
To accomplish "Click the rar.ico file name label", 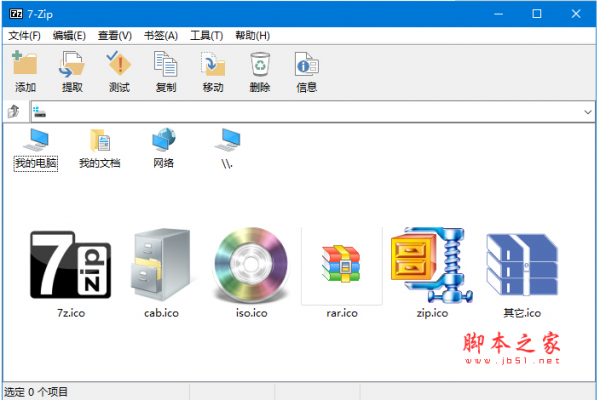I will (342, 313).
